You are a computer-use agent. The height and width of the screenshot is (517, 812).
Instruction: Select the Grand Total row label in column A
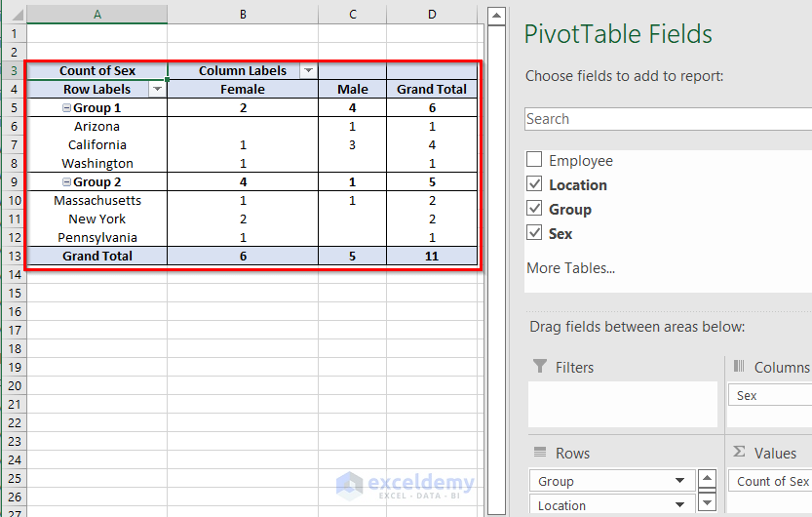[x=97, y=256]
